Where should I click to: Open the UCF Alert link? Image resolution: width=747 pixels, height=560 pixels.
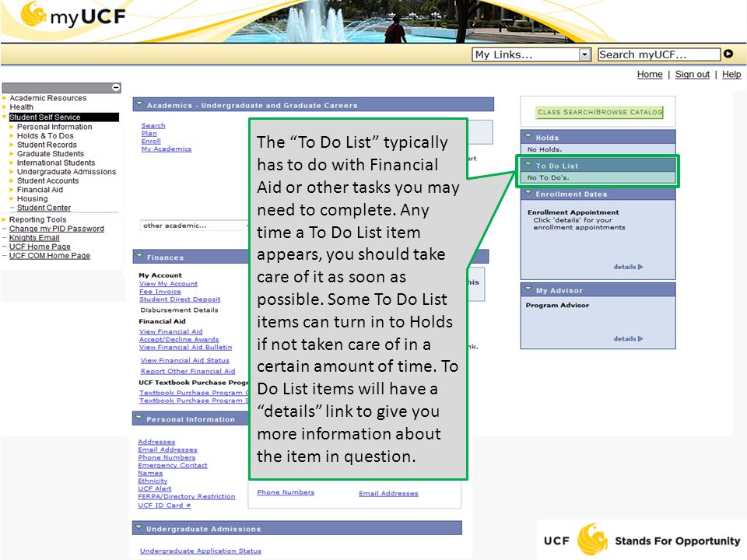(x=154, y=489)
